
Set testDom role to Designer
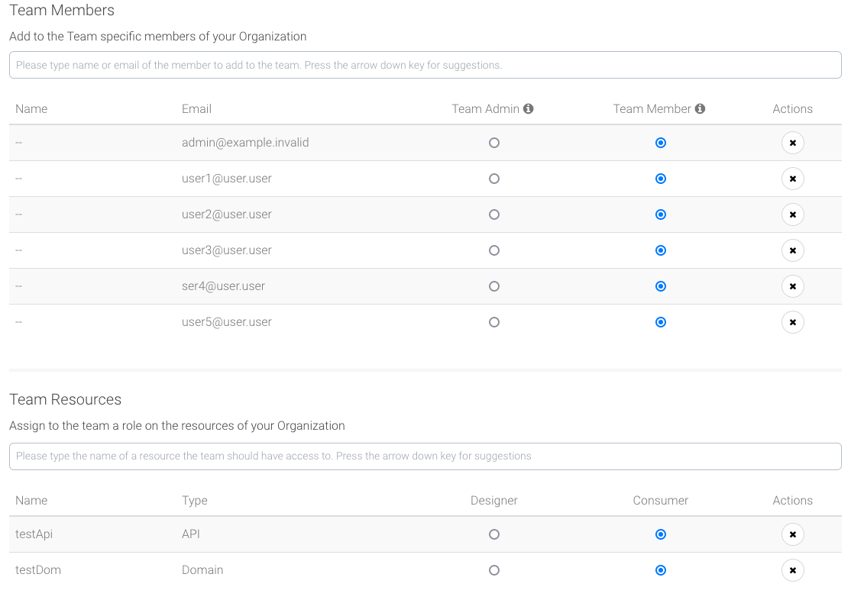click(x=494, y=570)
